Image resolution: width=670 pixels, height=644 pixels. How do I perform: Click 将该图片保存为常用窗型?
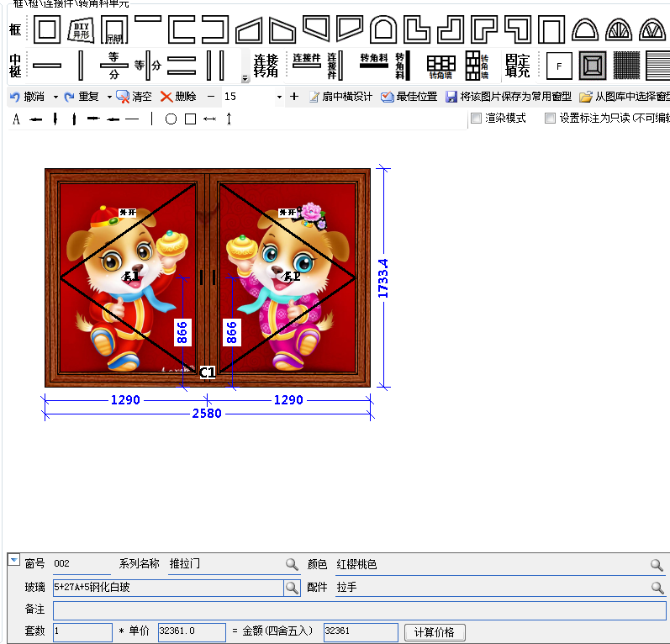(x=509, y=97)
